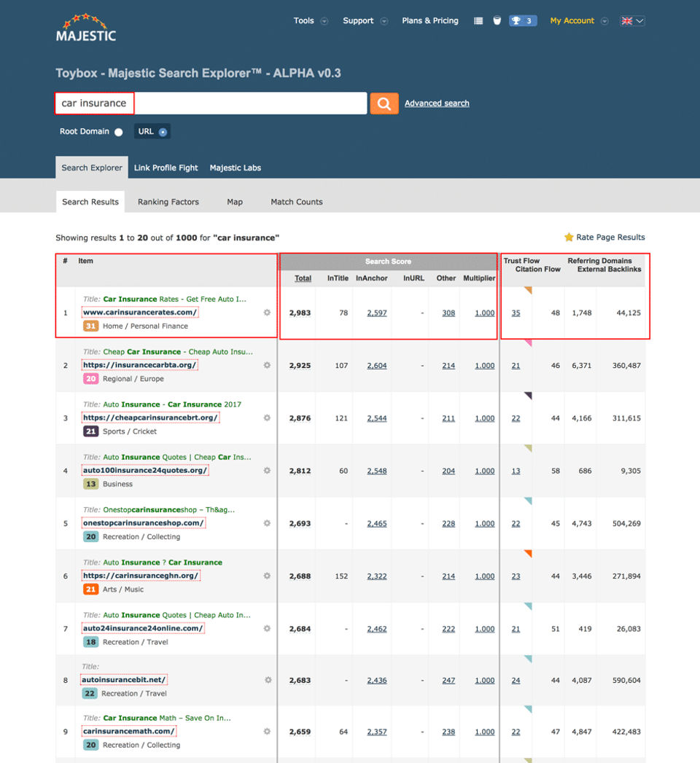Click the dark 21 Sports / Cricket badge
Image resolution: width=700 pixels, height=763 pixels.
[90, 431]
